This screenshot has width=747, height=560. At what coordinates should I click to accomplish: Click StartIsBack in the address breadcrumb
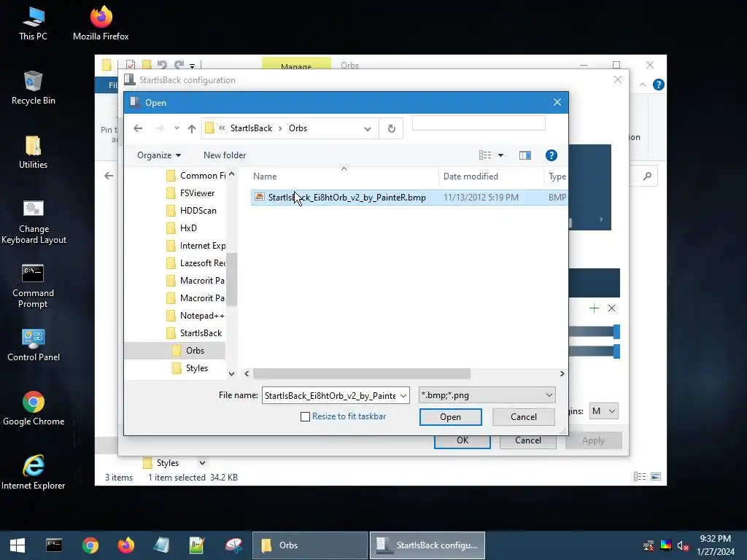(x=251, y=128)
